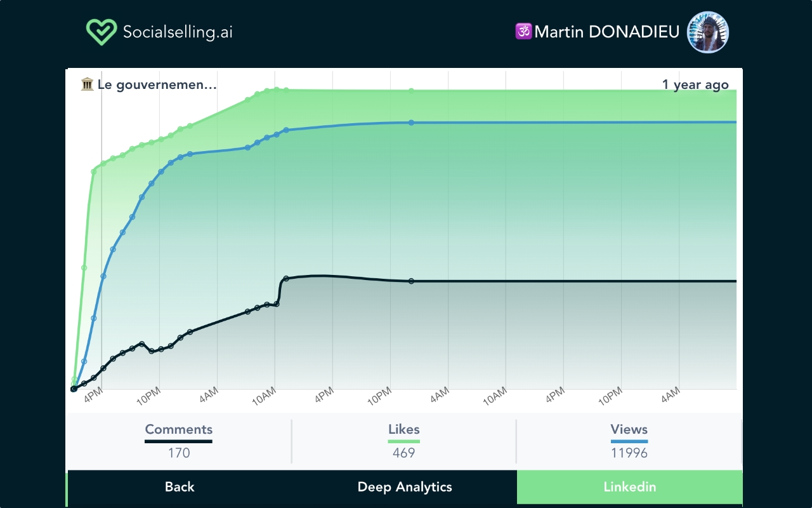Toggle the Comments series in the legend

[x=179, y=429]
